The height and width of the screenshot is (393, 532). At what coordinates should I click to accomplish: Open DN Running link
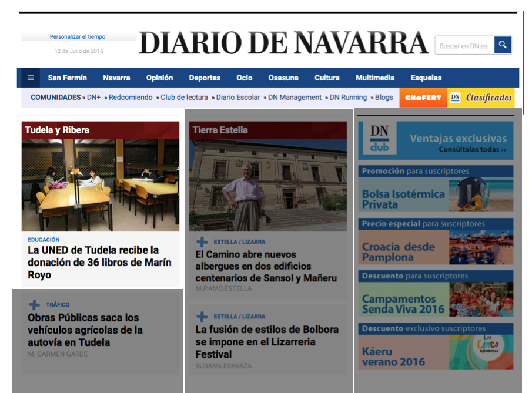[x=348, y=98]
